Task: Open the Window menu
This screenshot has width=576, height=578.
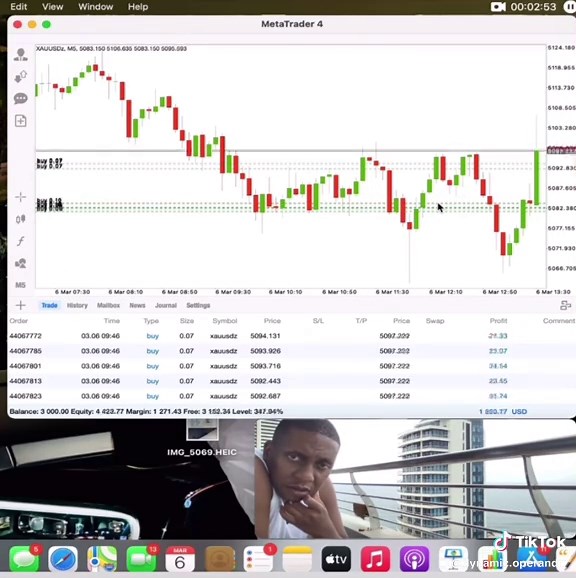Action: tap(95, 7)
